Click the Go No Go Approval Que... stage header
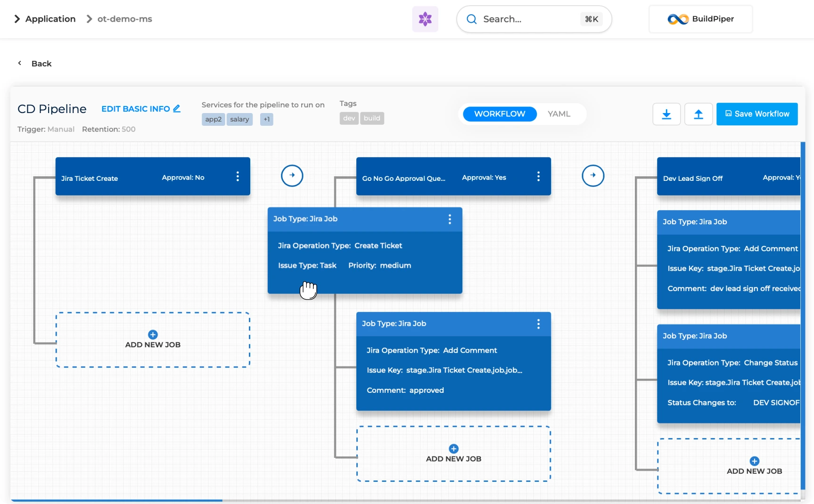 pyautogui.click(x=453, y=176)
